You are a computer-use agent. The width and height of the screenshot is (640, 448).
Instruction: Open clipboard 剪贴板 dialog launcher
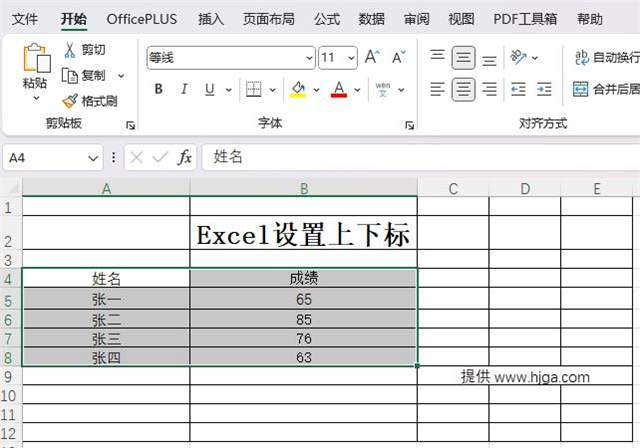click(130, 125)
